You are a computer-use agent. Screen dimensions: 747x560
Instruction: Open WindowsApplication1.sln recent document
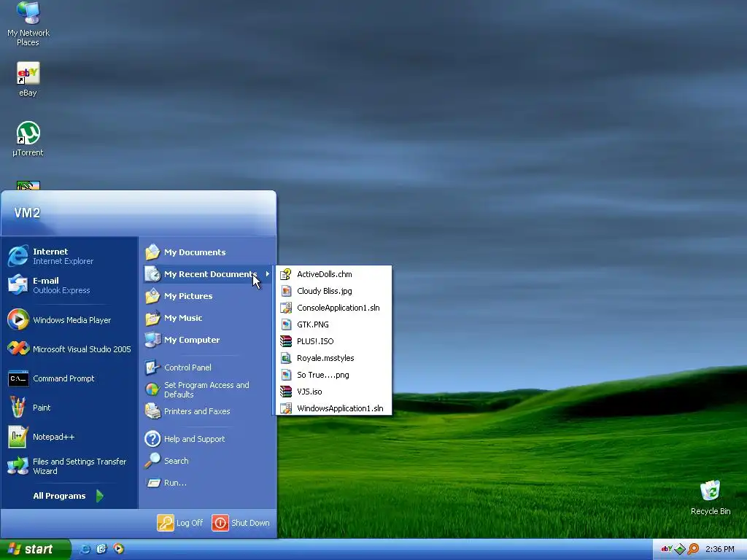point(333,408)
